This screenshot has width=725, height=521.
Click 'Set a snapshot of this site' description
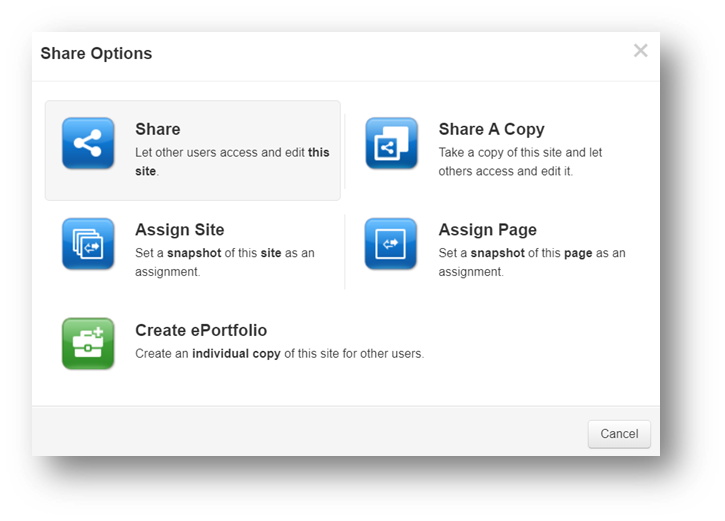tap(225, 262)
